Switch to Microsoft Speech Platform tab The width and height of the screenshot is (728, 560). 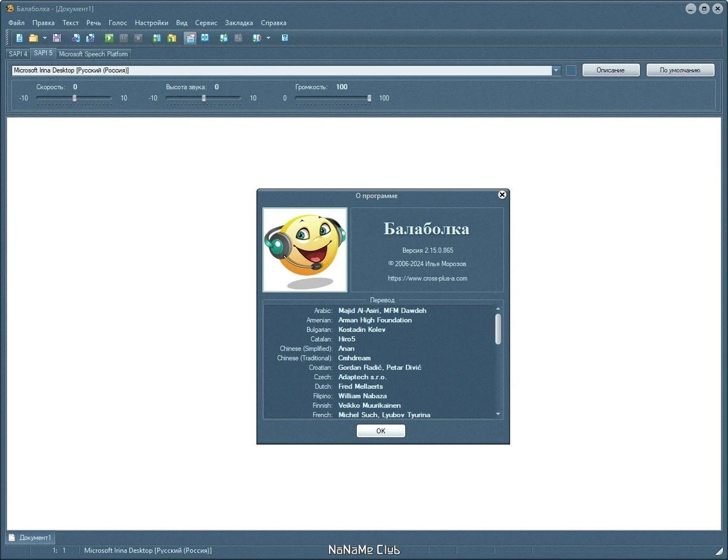pyautogui.click(x=93, y=54)
